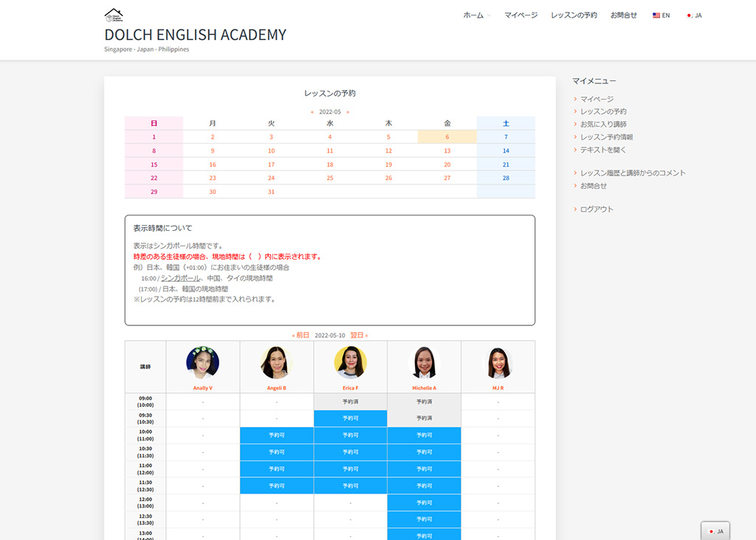This screenshot has width=756, height=540.
Task: Select May 6 highlighted calendar date
Action: [447, 136]
